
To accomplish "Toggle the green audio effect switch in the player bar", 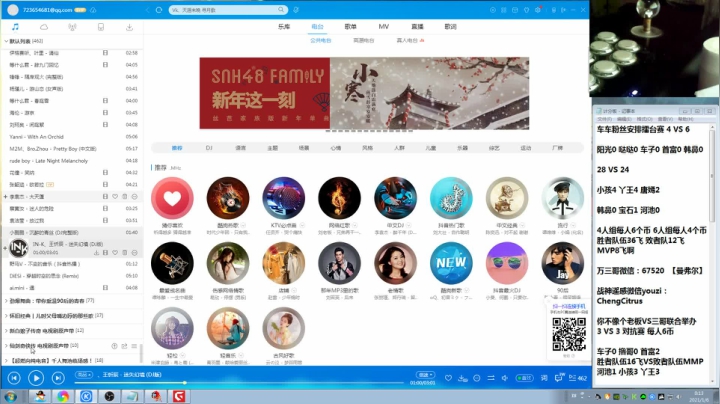I will coord(524,378).
